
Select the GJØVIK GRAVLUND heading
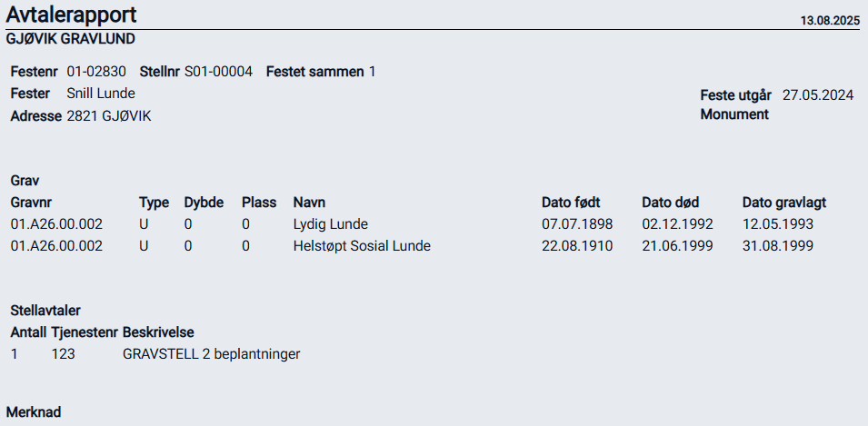coord(71,39)
